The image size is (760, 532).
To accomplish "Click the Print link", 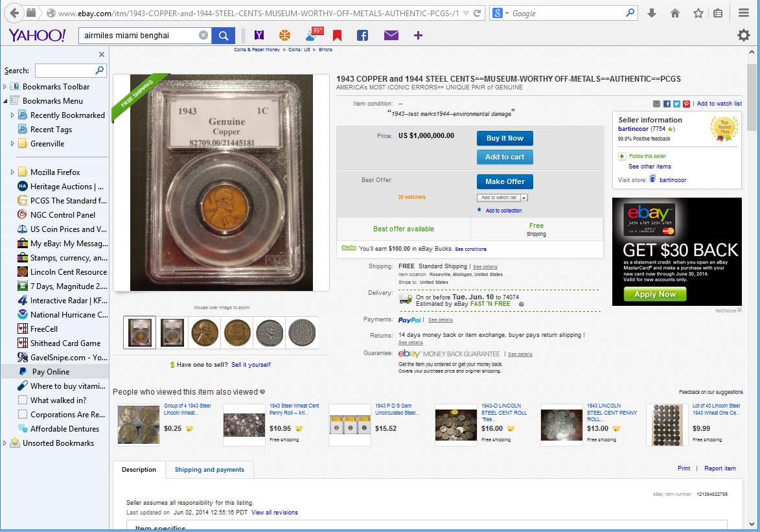I will click(684, 468).
